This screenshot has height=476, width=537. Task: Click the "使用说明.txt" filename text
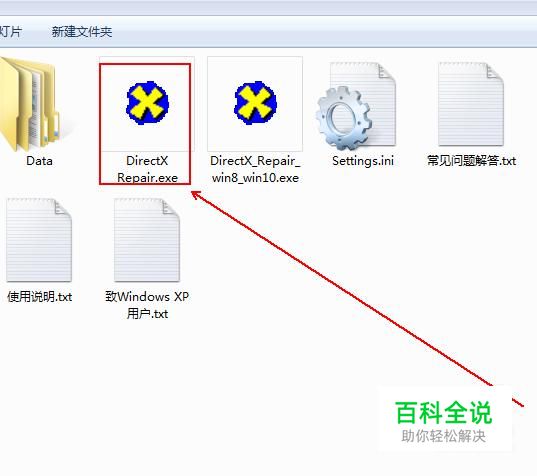tap(39, 297)
